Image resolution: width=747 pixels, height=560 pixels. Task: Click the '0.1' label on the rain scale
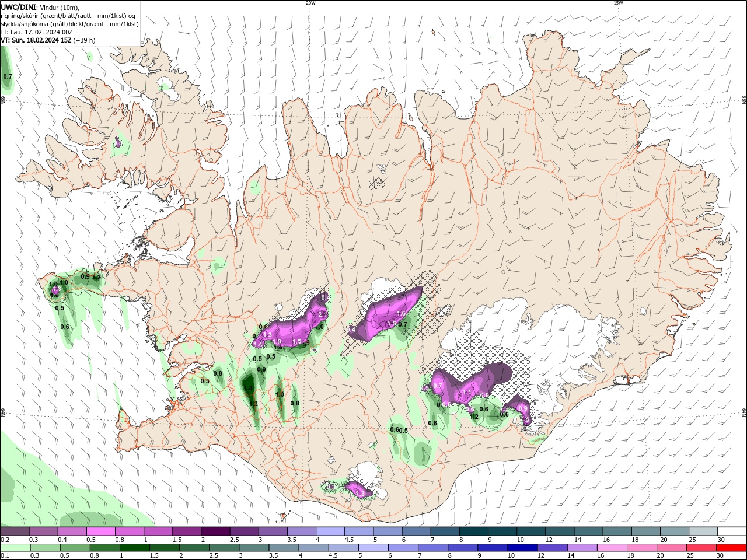4,556
